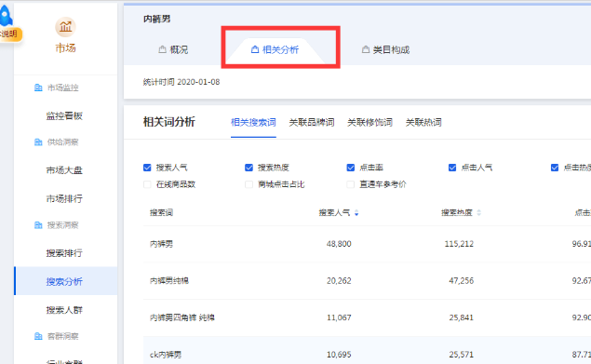The height and width of the screenshot is (364, 591).
Task: Click the 搜索词 column header
Action: [161, 213]
